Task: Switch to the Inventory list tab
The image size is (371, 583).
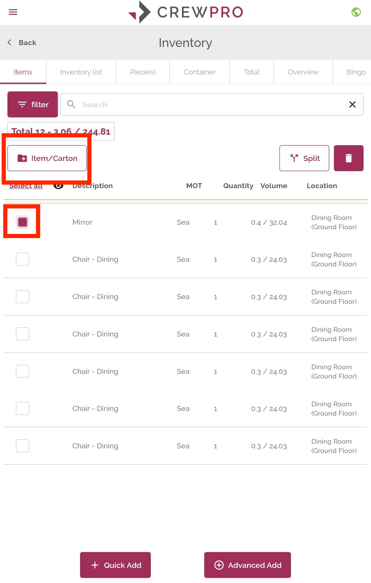Action: pyautogui.click(x=81, y=72)
